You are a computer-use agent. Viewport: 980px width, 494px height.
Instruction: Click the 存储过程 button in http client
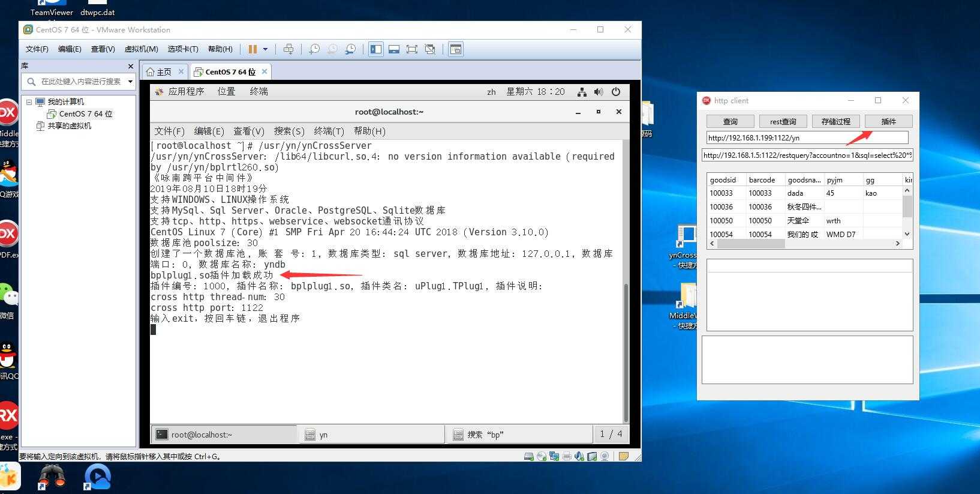[835, 121]
